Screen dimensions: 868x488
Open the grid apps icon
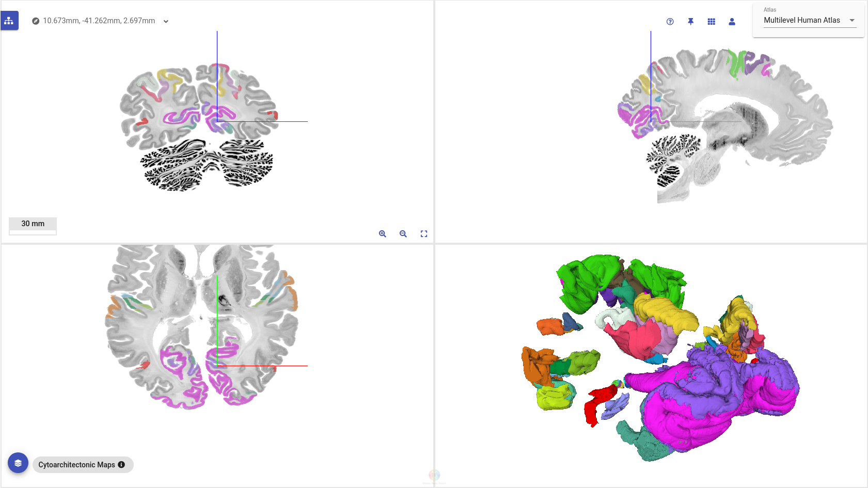click(x=711, y=22)
